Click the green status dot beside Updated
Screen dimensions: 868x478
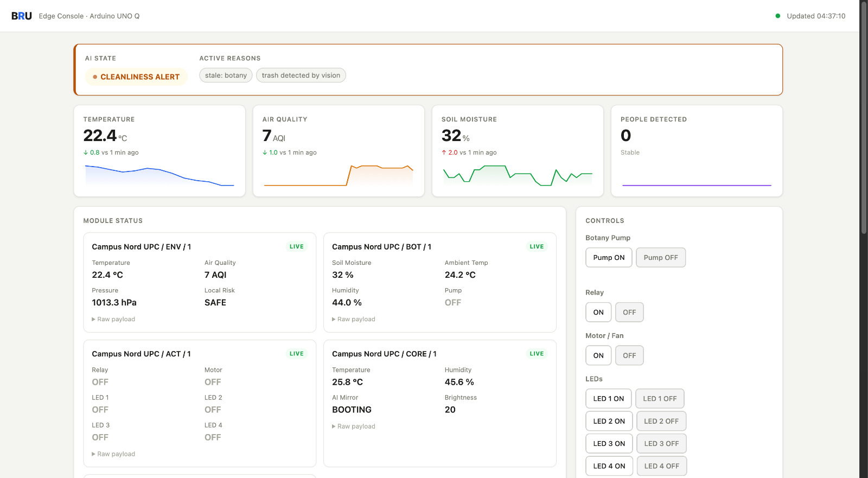778,16
